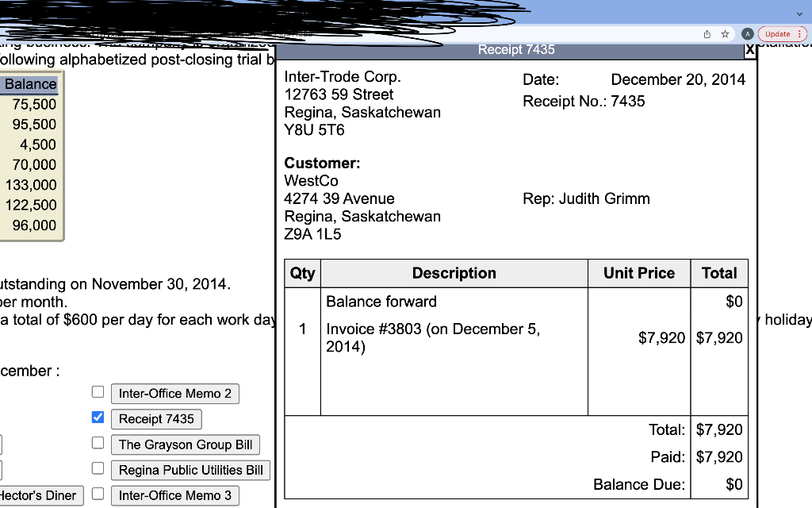
Task: Select the Balance column header
Action: pos(30,84)
